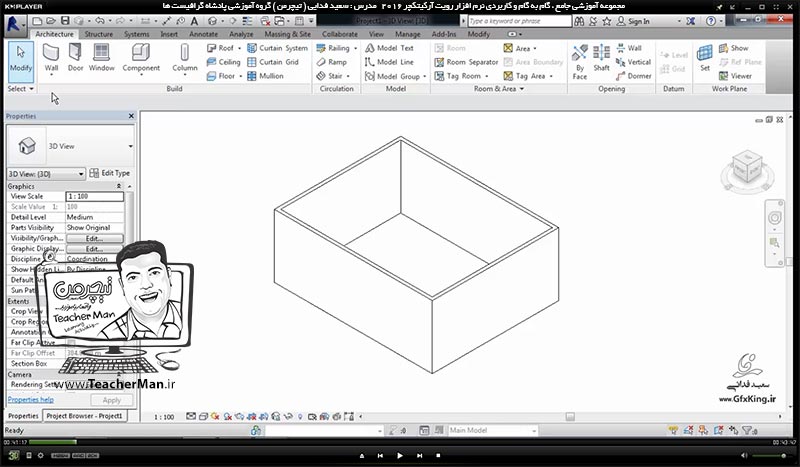Click the Curtain System tool
Image resolution: width=800 pixels, height=467 pixels.
click(x=278, y=48)
